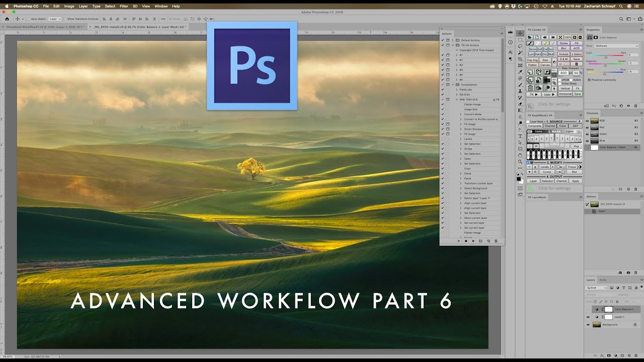The image size is (644, 362).
Task: Toggle Show Transform Controls checkbox
Action: point(65,19)
